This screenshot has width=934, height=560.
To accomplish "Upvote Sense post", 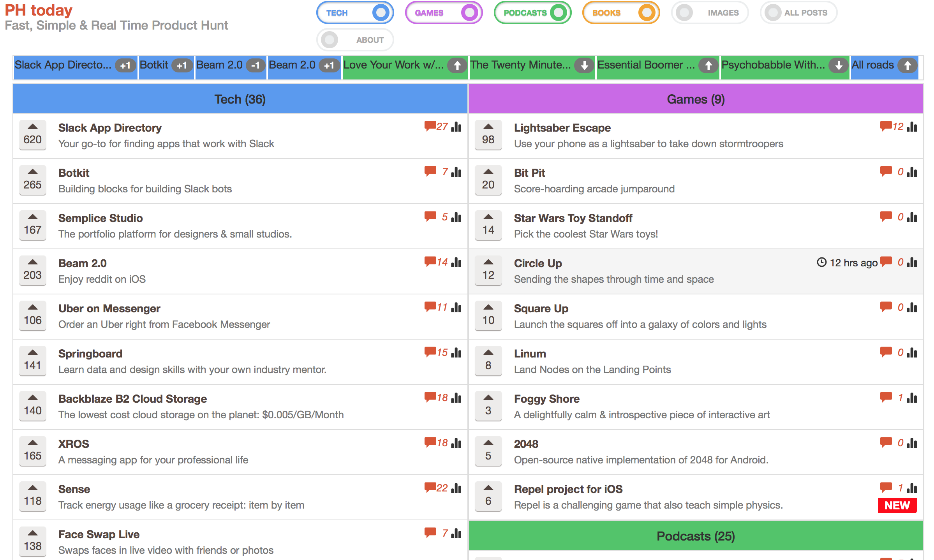I will [x=33, y=496].
